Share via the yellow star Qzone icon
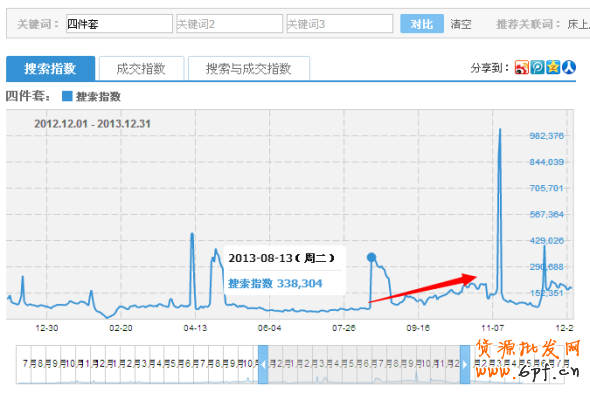This screenshot has width=590, height=393. point(553,67)
